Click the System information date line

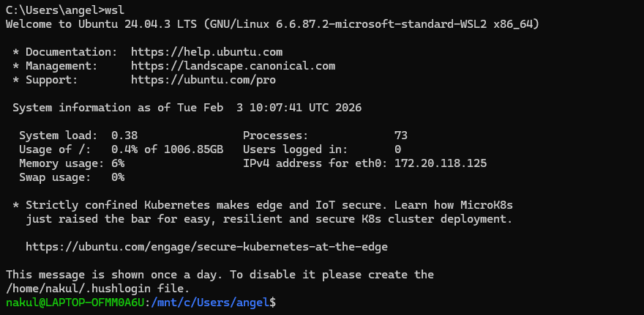[187, 108]
